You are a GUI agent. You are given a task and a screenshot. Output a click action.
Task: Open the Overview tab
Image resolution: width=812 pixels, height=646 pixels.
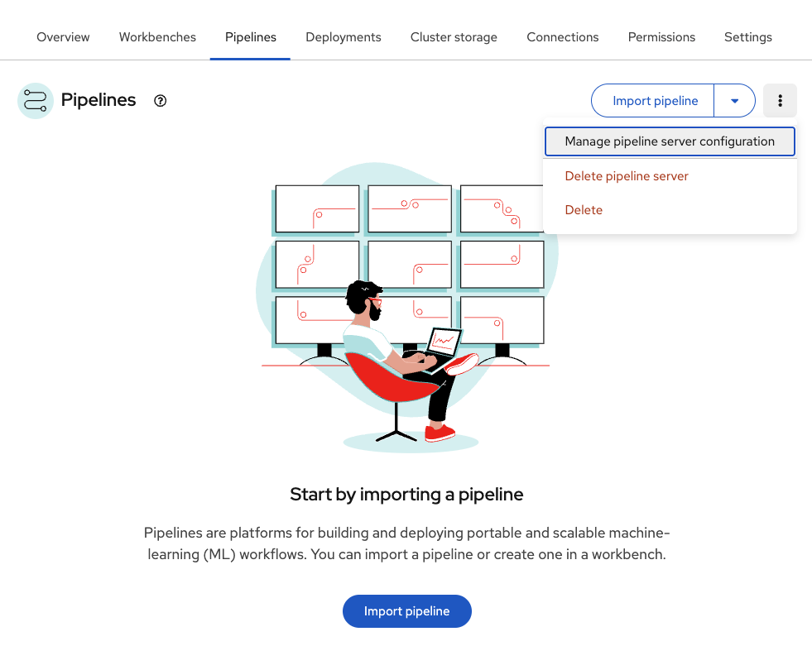pyautogui.click(x=63, y=37)
